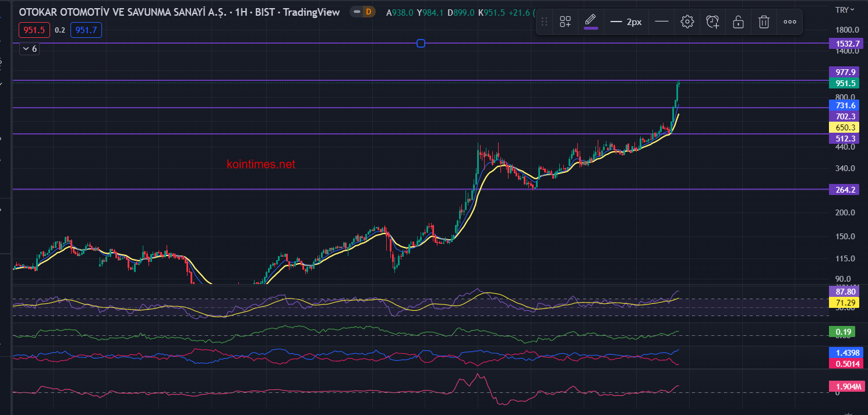Click the yellow 71.29 RSI average label
The image size is (868, 415).
click(844, 303)
